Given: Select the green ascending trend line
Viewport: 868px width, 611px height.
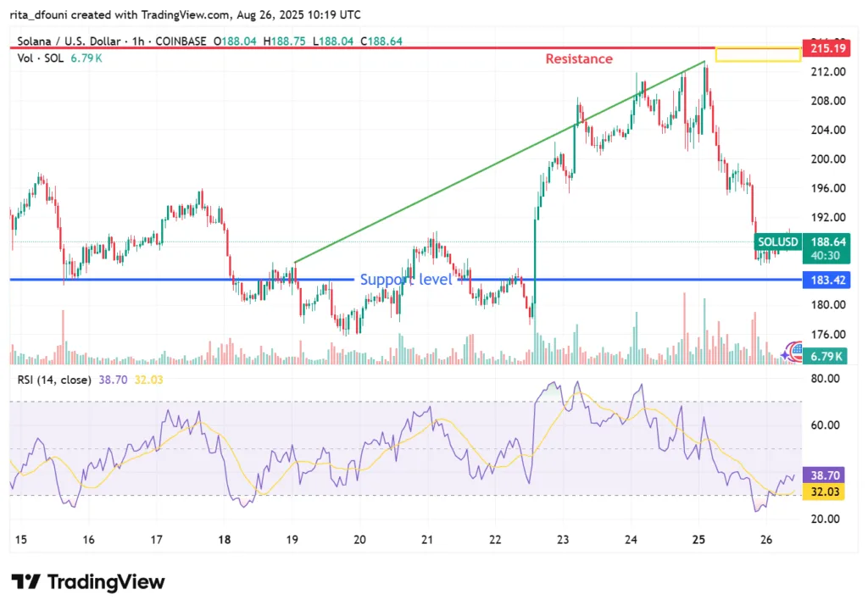Looking at the screenshot, I should coord(500,162).
